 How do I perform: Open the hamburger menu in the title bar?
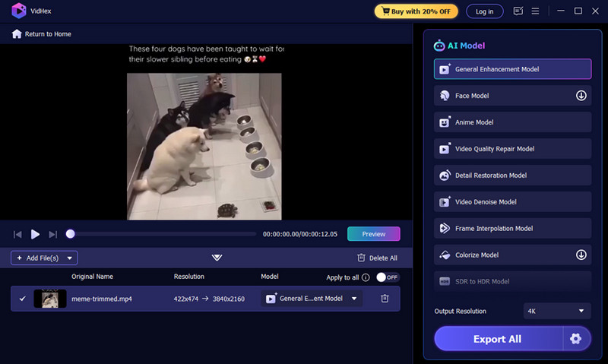pyautogui.click(x=536, y=11)
